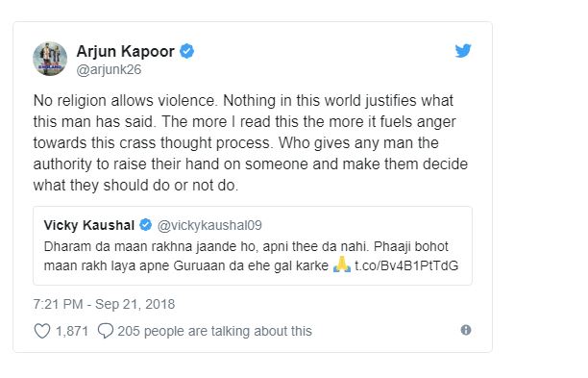
Task: Click the @arjunk26 handle
Action: pyautogui.click(x=109, y=70)
